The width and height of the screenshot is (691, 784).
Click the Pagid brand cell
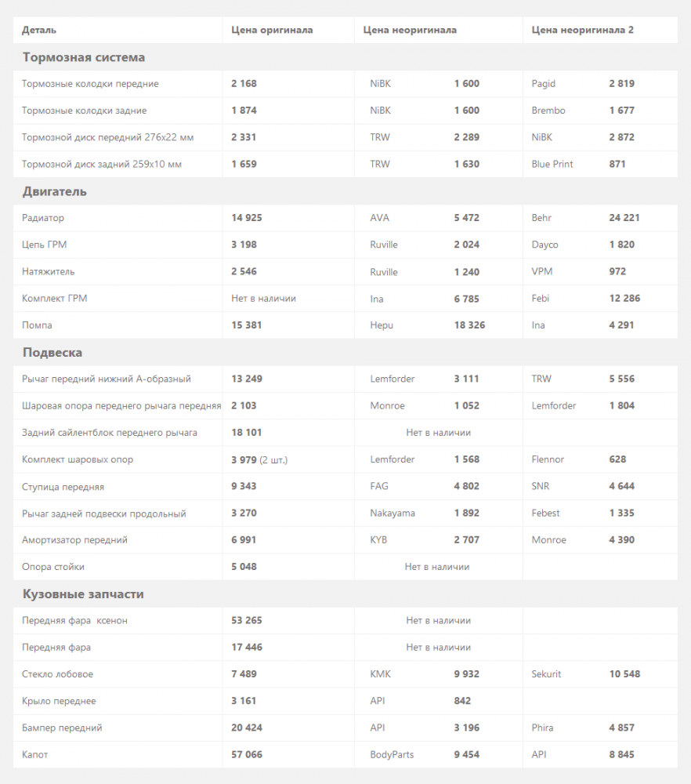pyautogui.click(x=543, y=84)
